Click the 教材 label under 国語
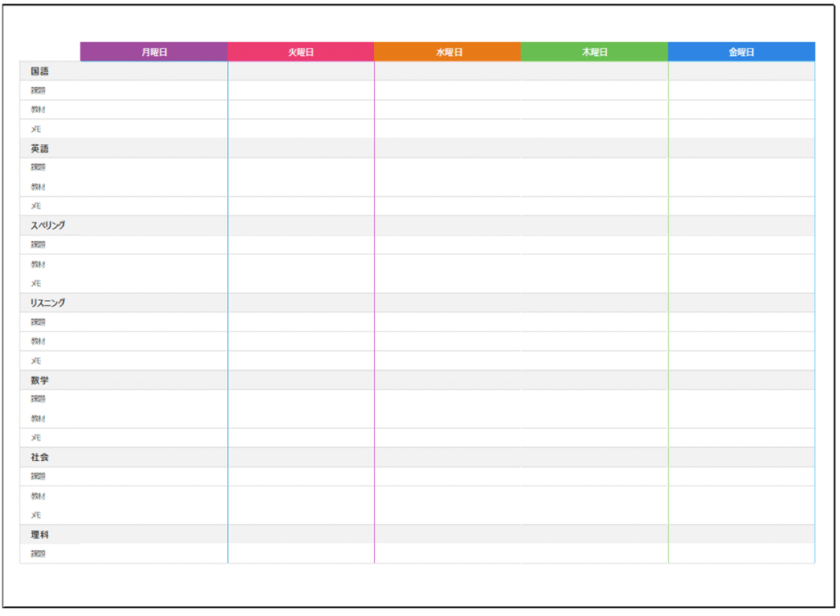840x616 pixels. click(x=38, y=109)
